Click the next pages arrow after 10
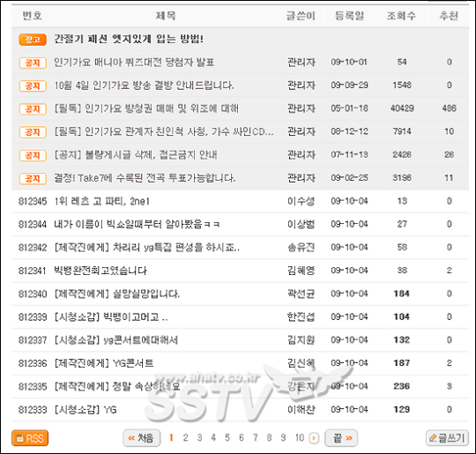Image resolution: width=476 pixels, height=454 pixels. click(314, 438)
